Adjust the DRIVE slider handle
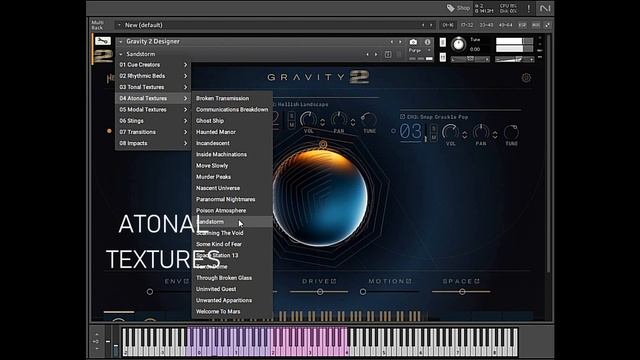Image resolution: width=640 pixels, height=360 pixels. tap(320, 292)
